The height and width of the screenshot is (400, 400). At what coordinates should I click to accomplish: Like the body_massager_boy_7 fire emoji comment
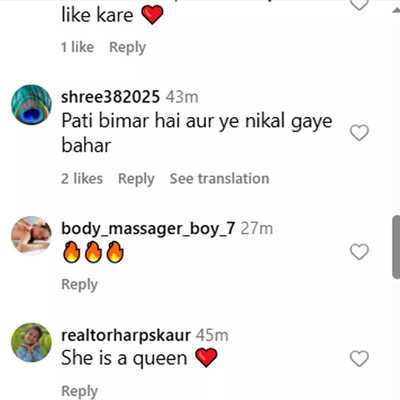[359, 252]
